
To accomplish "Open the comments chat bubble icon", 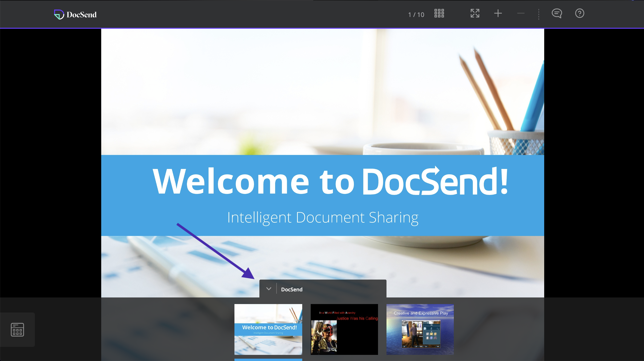I will pyautogui.click(x=557, y=13).
